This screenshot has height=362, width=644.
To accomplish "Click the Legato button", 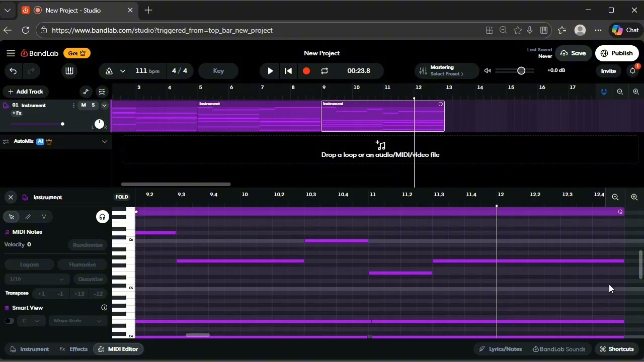I will [x=29, y=264].
